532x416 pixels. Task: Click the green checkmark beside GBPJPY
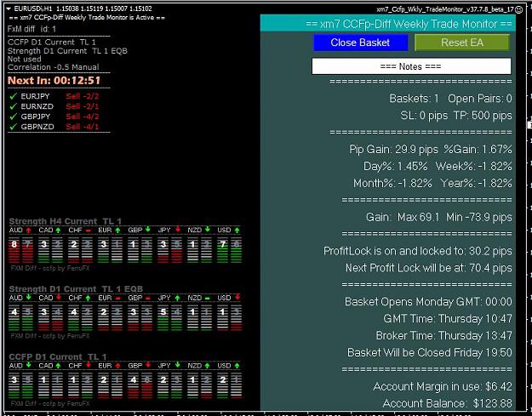pos(14,117)
